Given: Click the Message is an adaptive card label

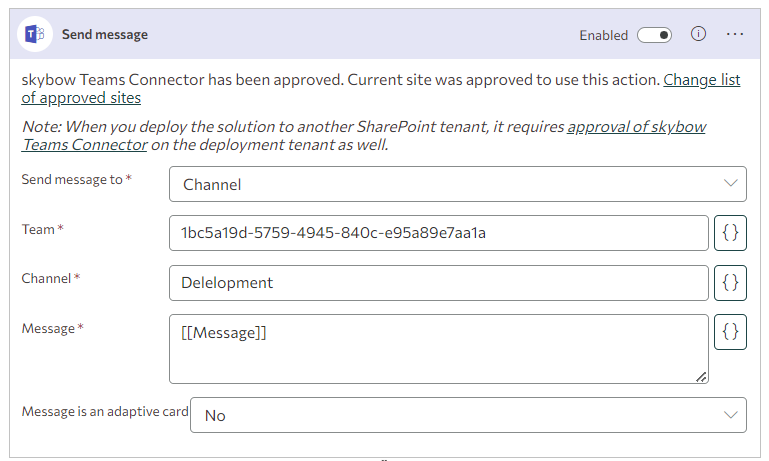Looking at the screenshot, I should (x=105, y=411).
